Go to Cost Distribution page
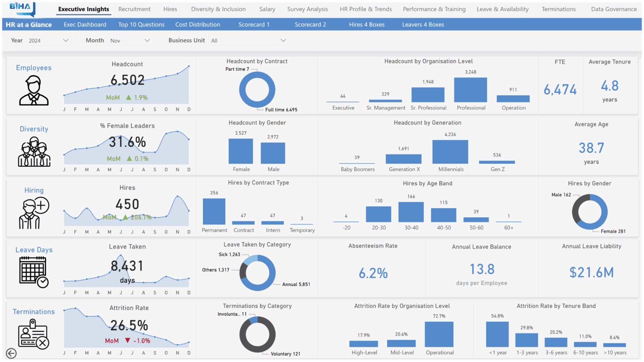Screen dimensions: 644x362 coord(197,25)
